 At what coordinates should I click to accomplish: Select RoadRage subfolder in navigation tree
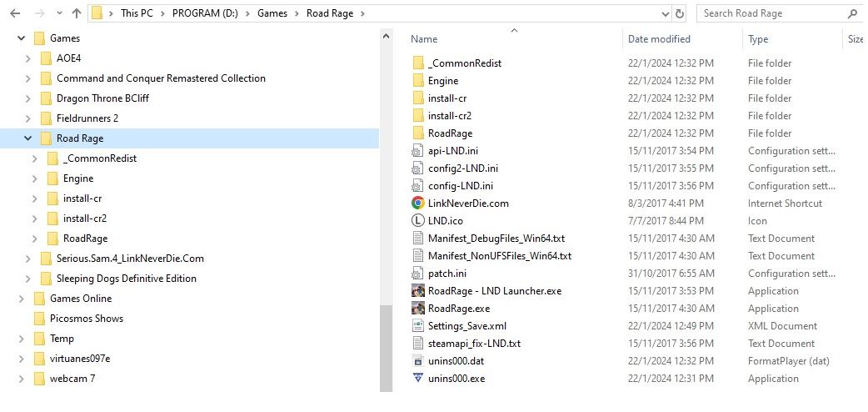click(x=85, y=239)
